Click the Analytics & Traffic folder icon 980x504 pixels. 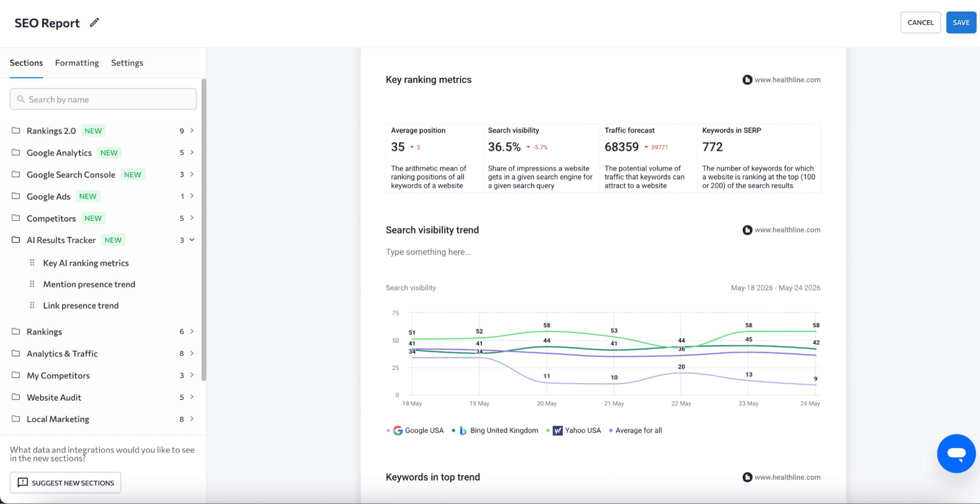[x=16, y=353]
